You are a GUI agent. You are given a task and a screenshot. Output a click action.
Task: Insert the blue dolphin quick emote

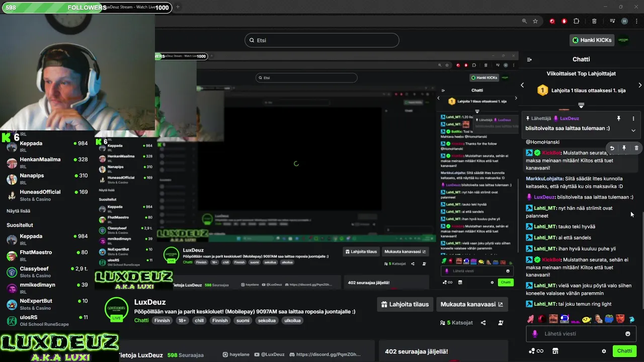coord(632,319)
